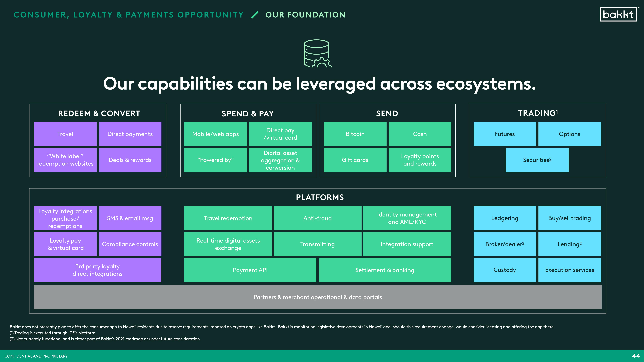This screenshot has height=362, width=644.
Task: Click Real-time digital assets exchange tile
Action: click(228, 244)
